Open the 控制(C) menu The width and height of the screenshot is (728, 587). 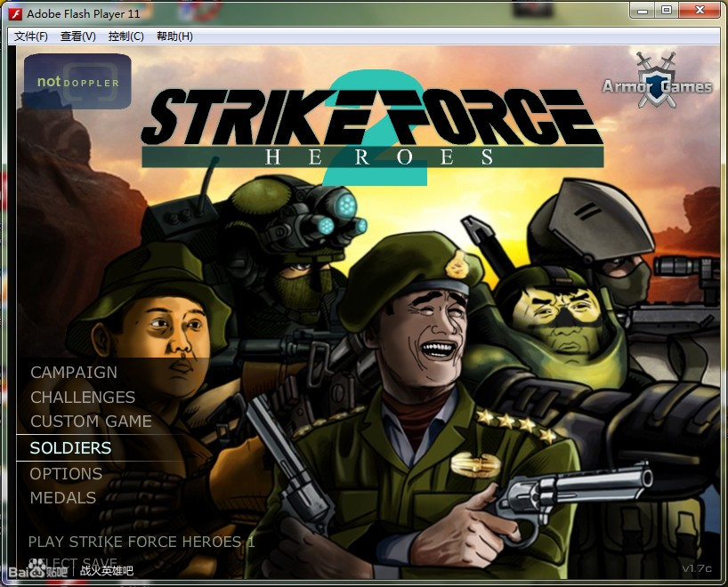pos(125,36)
